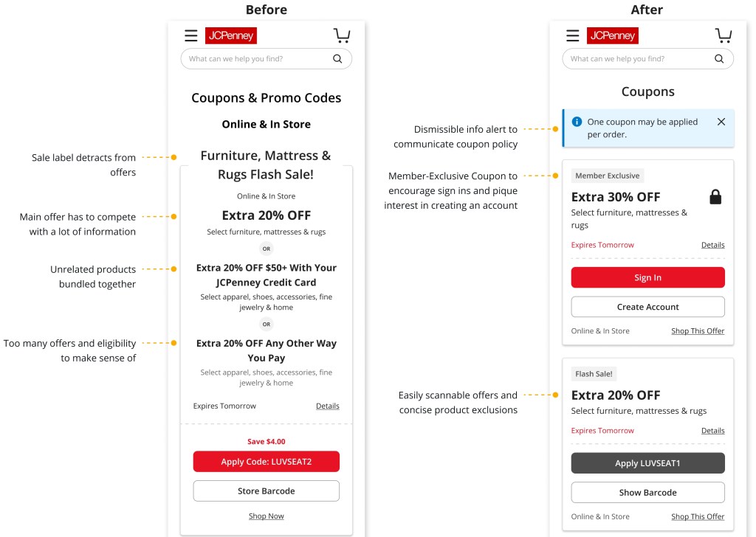Image resolution: width=756 pixels, height=537 pixels.
Task: Click JCPenney logo in Before mockup
Action: (x=231, y=35)
